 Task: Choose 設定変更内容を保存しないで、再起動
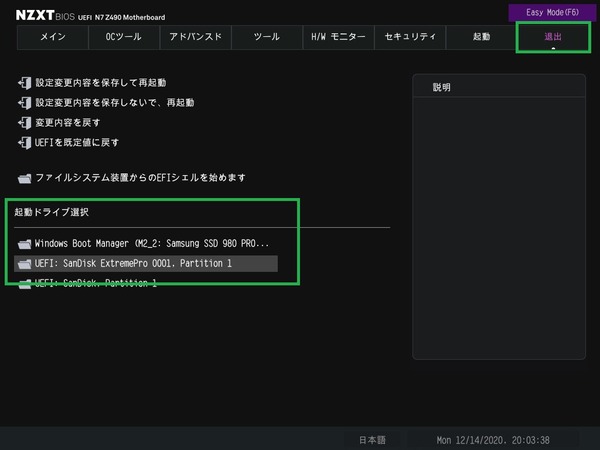tap(115, 103)
